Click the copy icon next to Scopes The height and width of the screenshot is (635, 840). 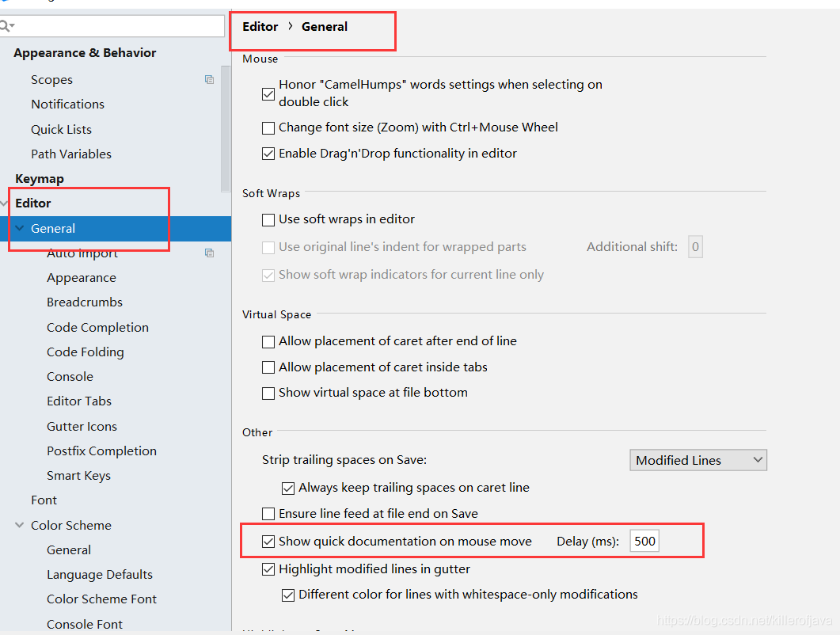(x=209, y=79)
